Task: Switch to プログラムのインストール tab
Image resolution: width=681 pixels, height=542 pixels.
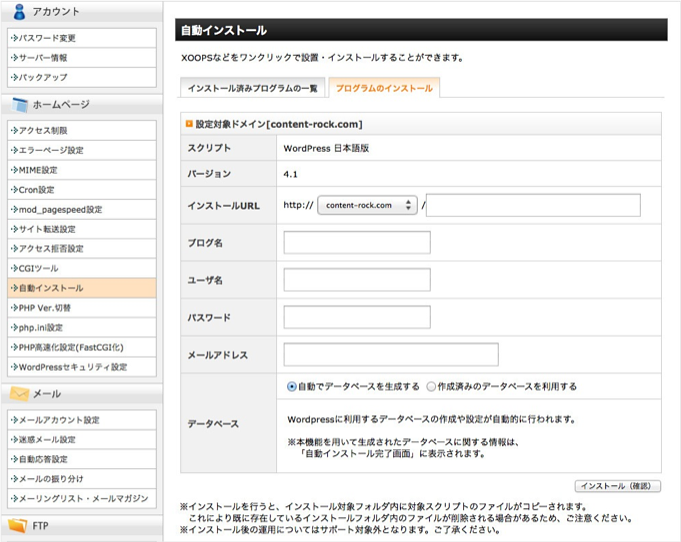Action: point(384,88)
